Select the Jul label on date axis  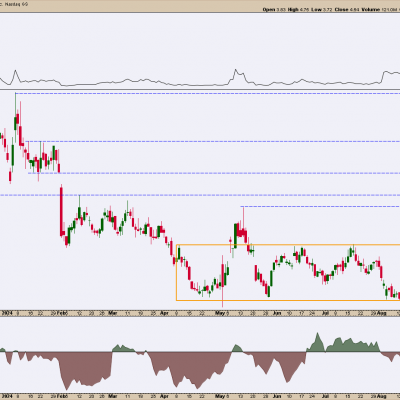pos(326,313)
